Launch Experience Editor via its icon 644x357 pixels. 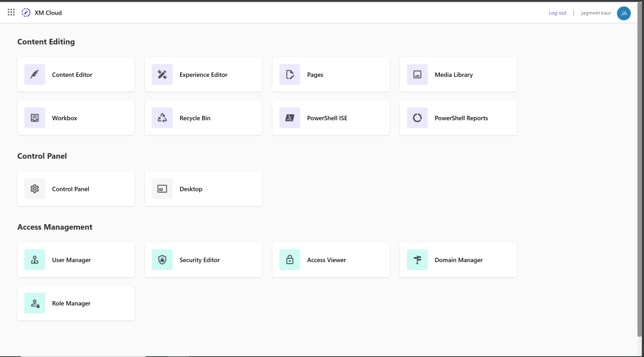point(162,74)
